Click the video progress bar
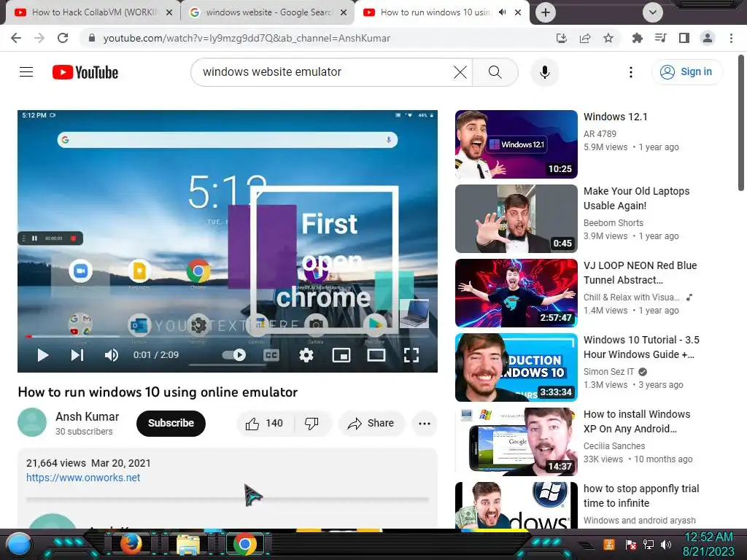Image resolution: width=747 pixels, height=560 pixels. [x=228, y=337]
